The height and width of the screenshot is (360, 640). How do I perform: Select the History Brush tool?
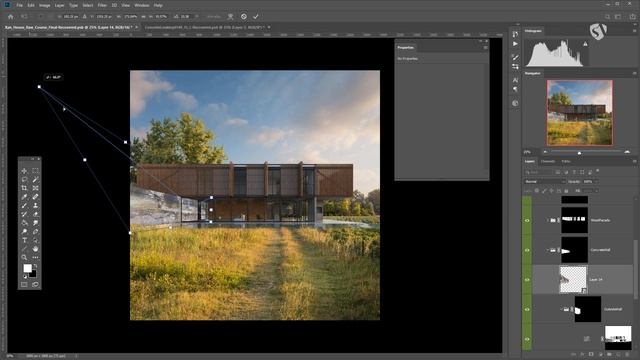coord(24,214)
